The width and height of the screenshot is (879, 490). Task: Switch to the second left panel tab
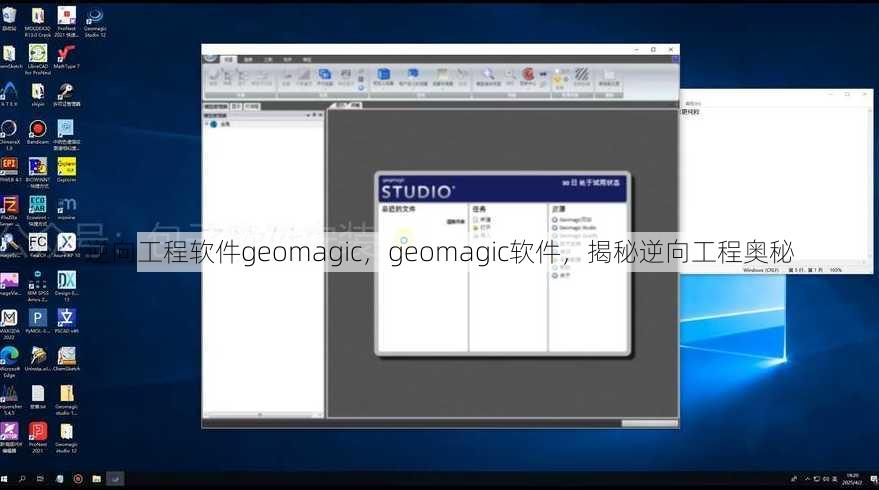tap(236, 106)
